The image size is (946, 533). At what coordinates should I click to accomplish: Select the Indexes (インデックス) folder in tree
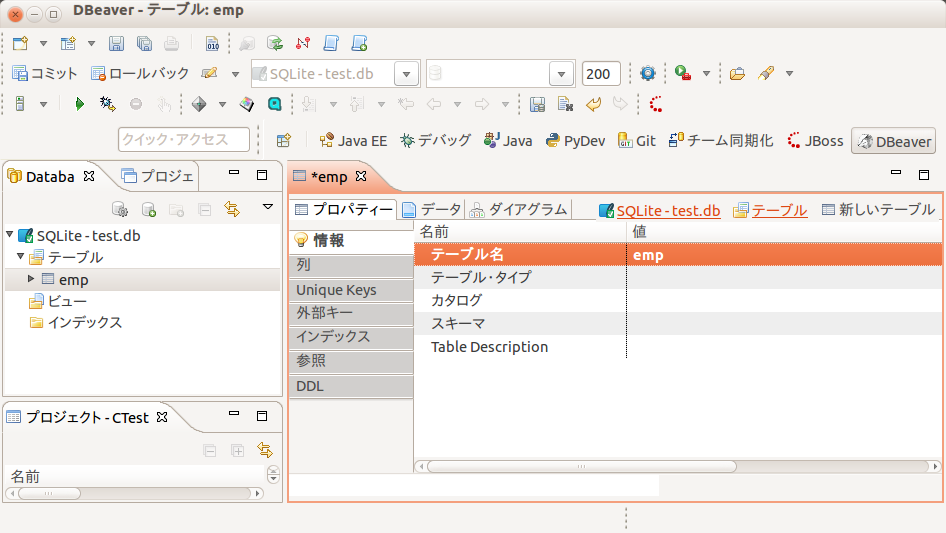pyautogui.click(x=76, y=322)
